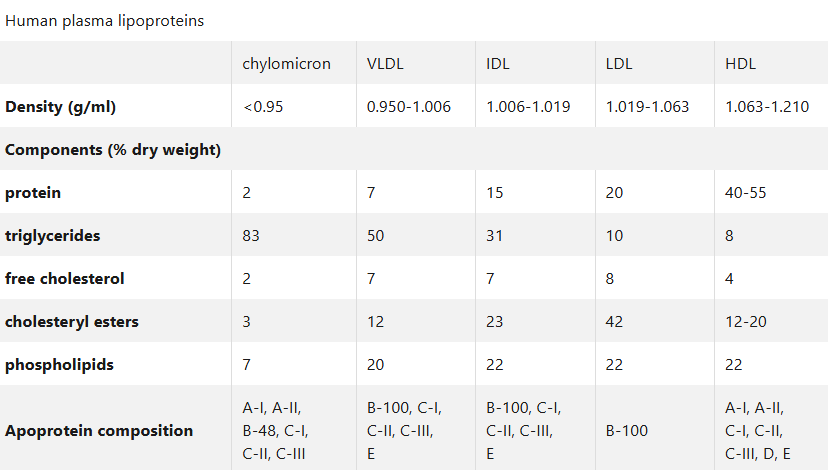This screenshot has height=470, width=828.
Task: Click the HDL protein value "40-55"
Action: tap(746, 193)
